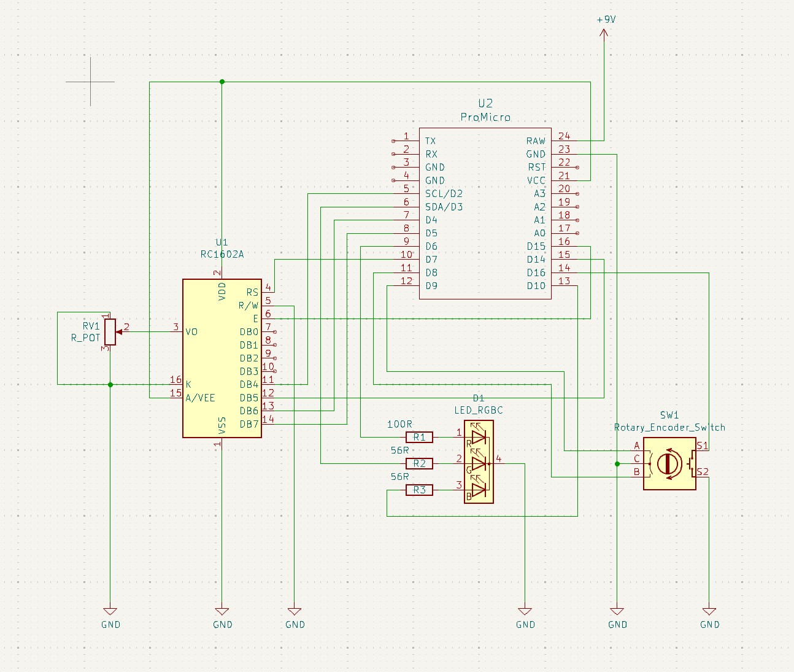Select the 100R value label
Screen dimensions: 794x672
tap(399, 424)
